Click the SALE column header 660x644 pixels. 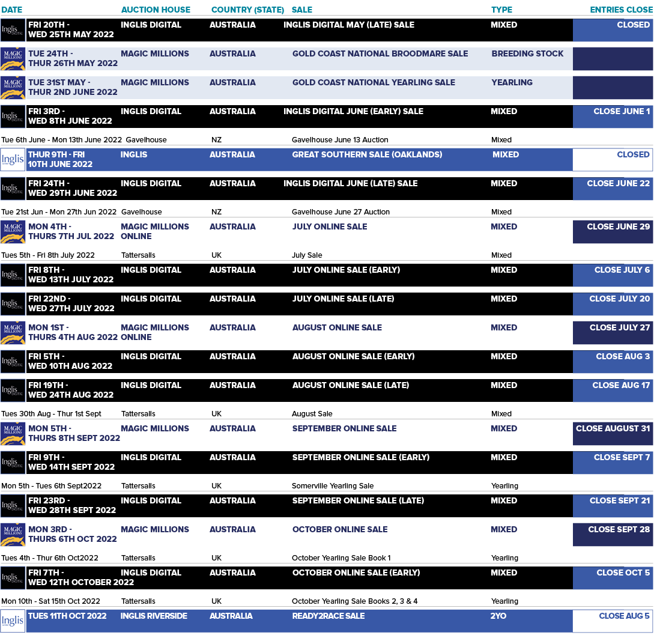(x=302, y=10)
